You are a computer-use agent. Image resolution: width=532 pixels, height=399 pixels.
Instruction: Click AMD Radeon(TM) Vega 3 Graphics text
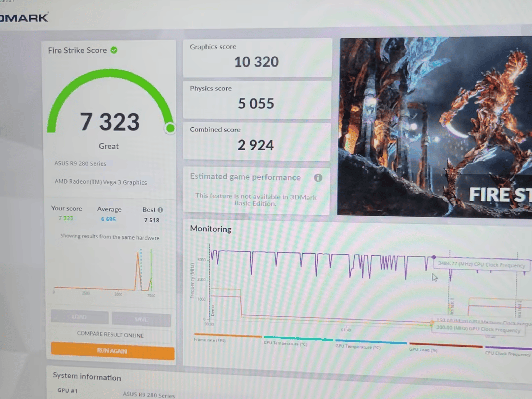(x=101, y=182)
